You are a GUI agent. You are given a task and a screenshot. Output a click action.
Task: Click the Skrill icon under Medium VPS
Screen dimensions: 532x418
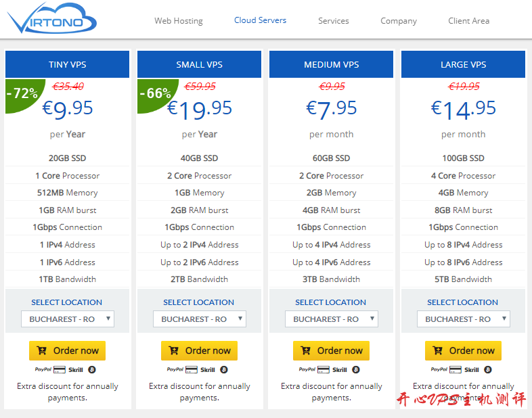(x=340, y=370)
